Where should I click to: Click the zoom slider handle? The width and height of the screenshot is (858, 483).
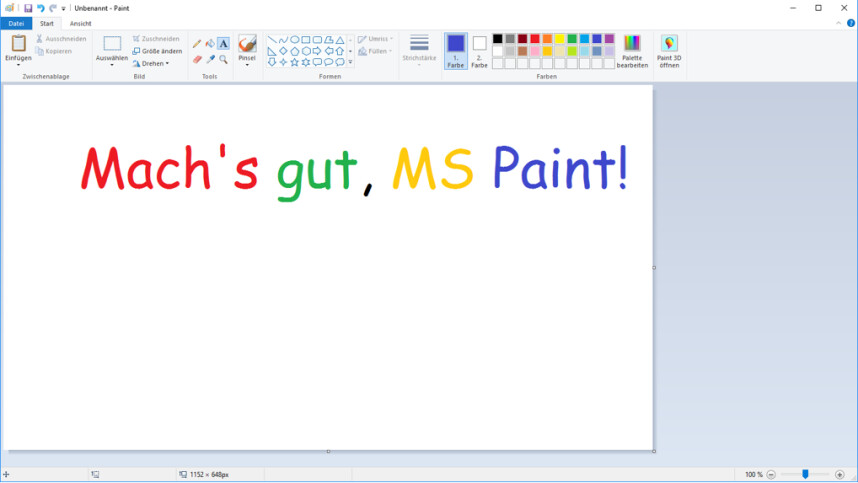[x=805, y=474]
